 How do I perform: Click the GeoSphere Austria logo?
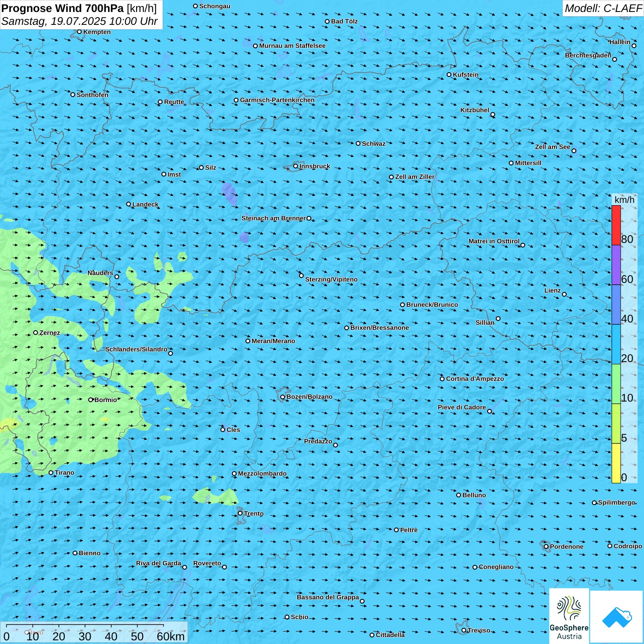tap(569, 616)
